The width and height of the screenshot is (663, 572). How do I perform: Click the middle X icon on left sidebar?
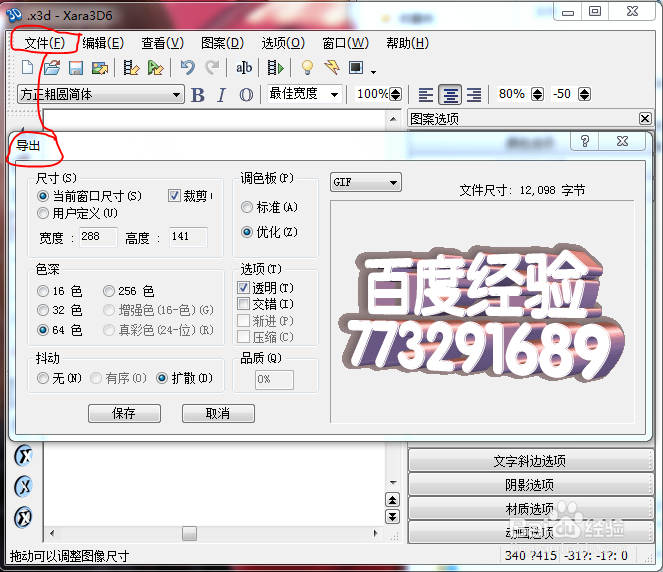click(24, 486)
